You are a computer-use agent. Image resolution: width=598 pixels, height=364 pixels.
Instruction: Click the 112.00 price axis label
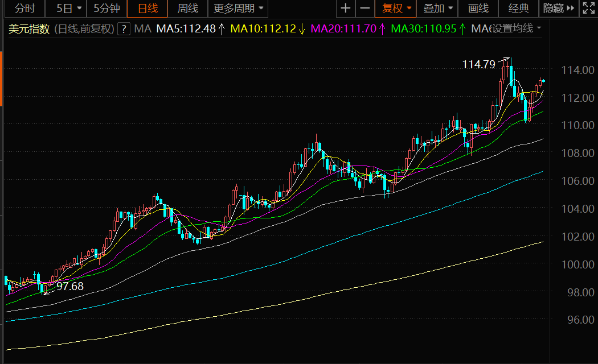click(577, 98)
